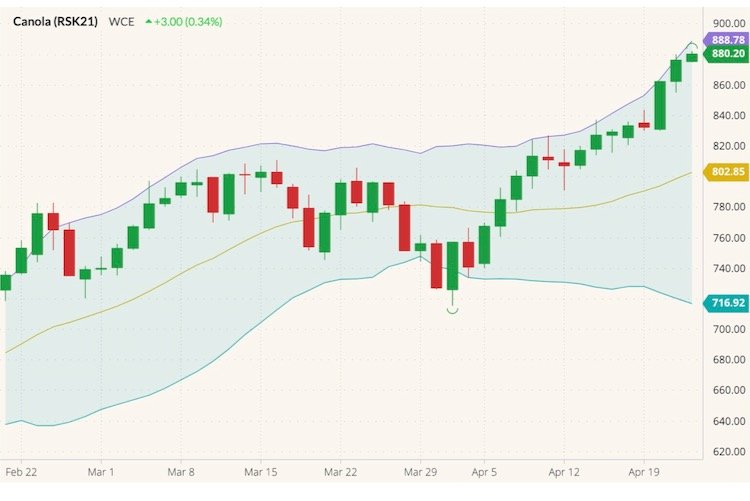Click the Mar 29 date label

pos(421,470)
